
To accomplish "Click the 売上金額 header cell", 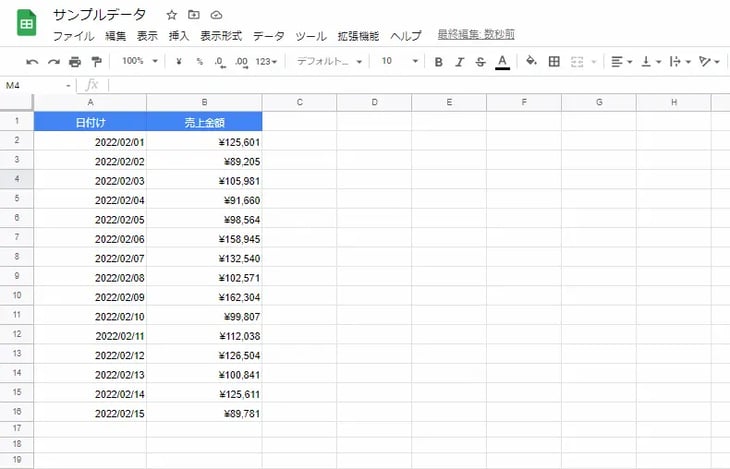I will click(204, 122).
